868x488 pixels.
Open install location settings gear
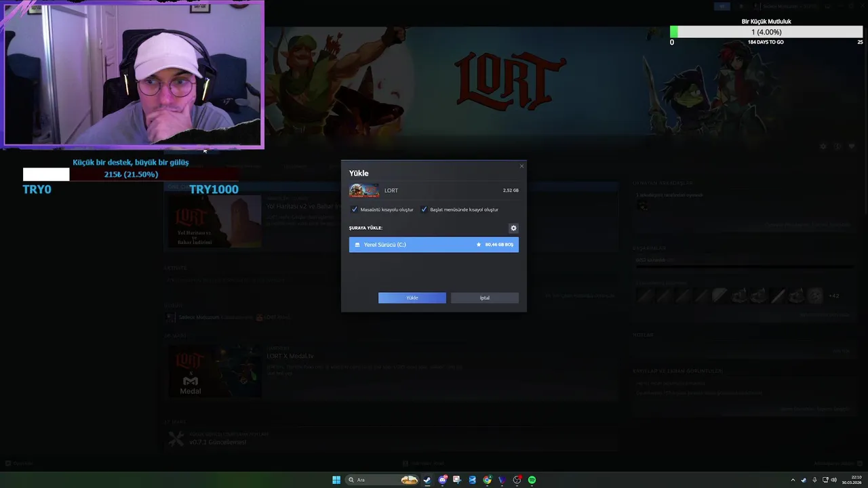point(513,228)
